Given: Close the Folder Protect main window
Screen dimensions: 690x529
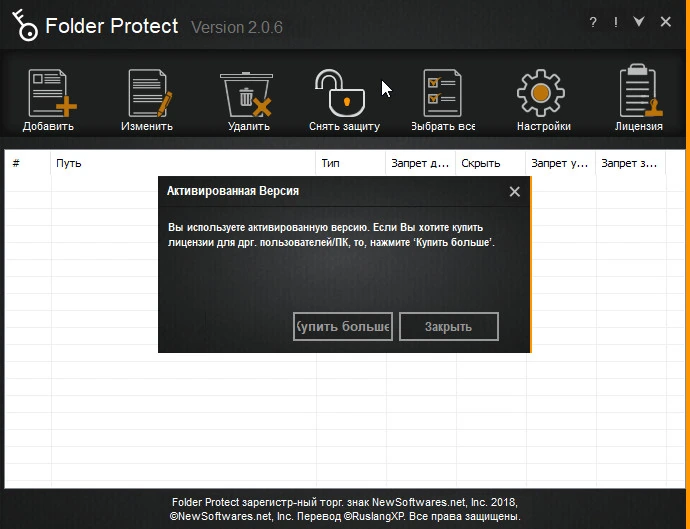Looking at the screenshot, I should [x=666, y=22].
